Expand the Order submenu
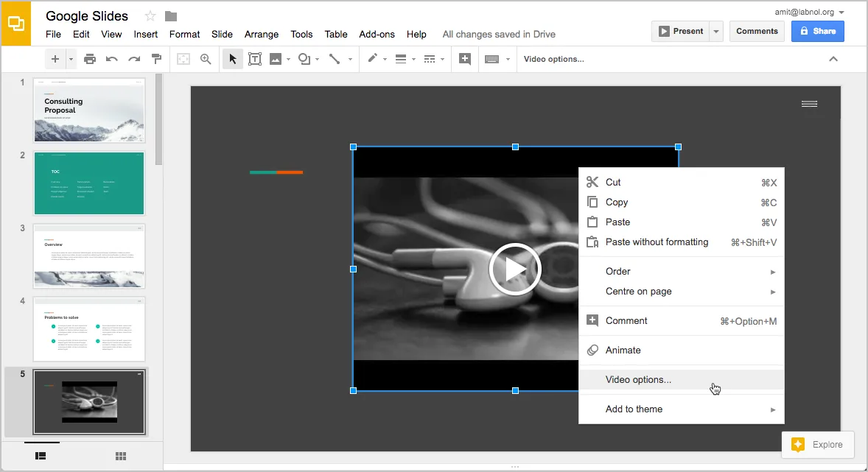The width and height of the screenshot is (868, 472). 616,271
